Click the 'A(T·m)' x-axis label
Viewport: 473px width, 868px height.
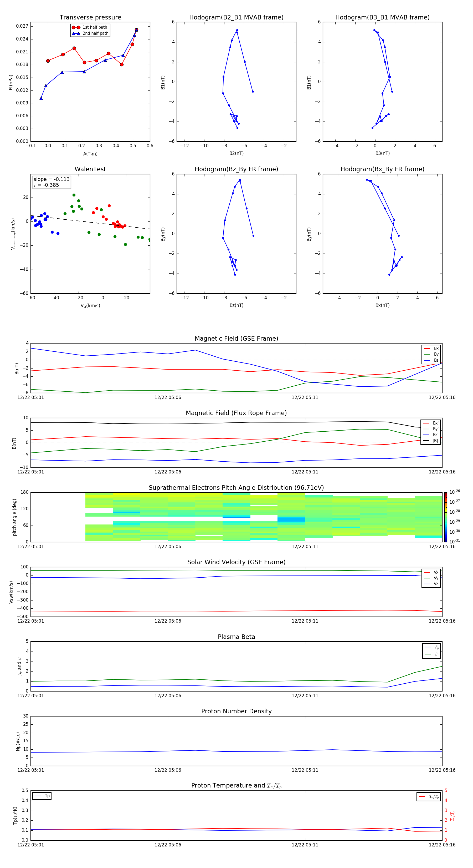(x=90, y=154)
